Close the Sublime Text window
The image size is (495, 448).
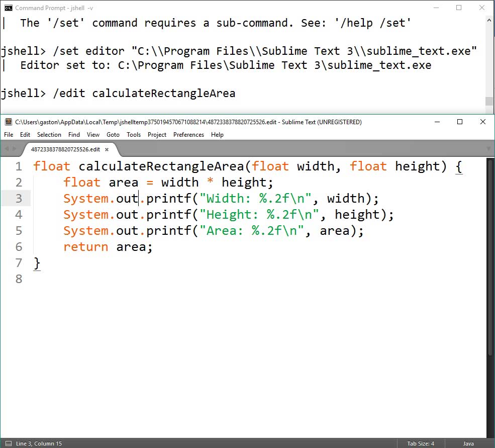point(483,122)
